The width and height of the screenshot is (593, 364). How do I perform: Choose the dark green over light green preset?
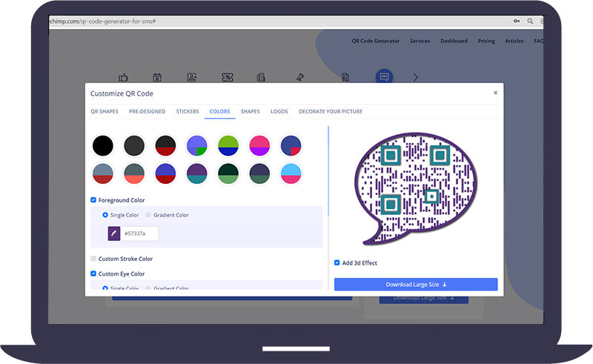pyautogui.click(x=228, y=173)
